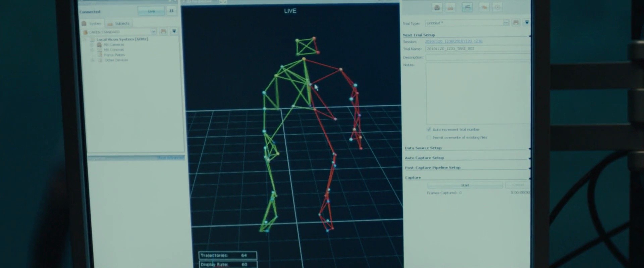Save the Trial Type configuration via disk icon
Viewport: 644px width, 268px height.
tap(516, 22)
